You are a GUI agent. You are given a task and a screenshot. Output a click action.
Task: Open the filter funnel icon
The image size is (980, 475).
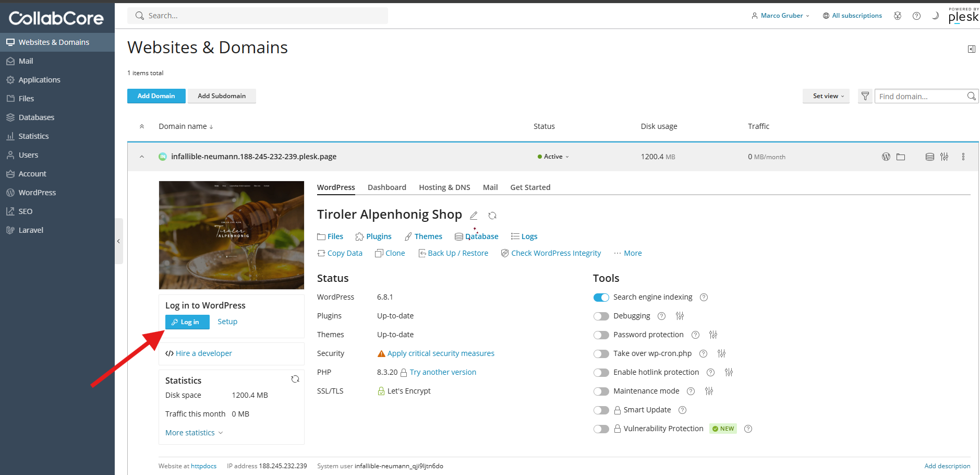pyautogui.click(x=865, y=96)
